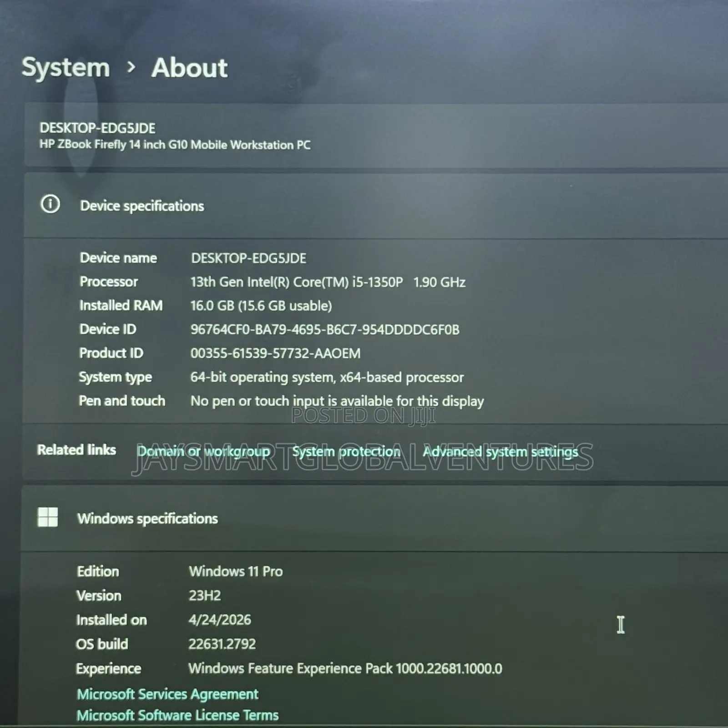Click the Device ID label
Viewport: 728px width, 728px height.
(x=108, y=329)
